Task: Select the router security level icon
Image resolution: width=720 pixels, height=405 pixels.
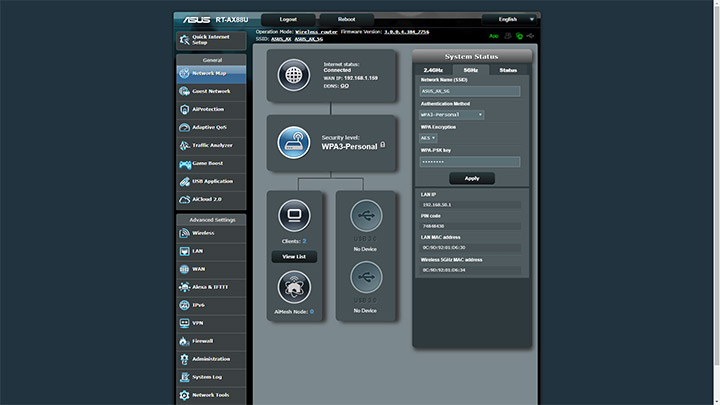Action: tap(294, 142)
